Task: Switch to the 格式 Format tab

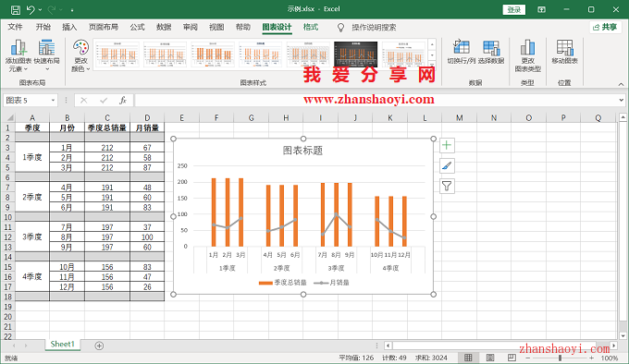Action: 311,27
